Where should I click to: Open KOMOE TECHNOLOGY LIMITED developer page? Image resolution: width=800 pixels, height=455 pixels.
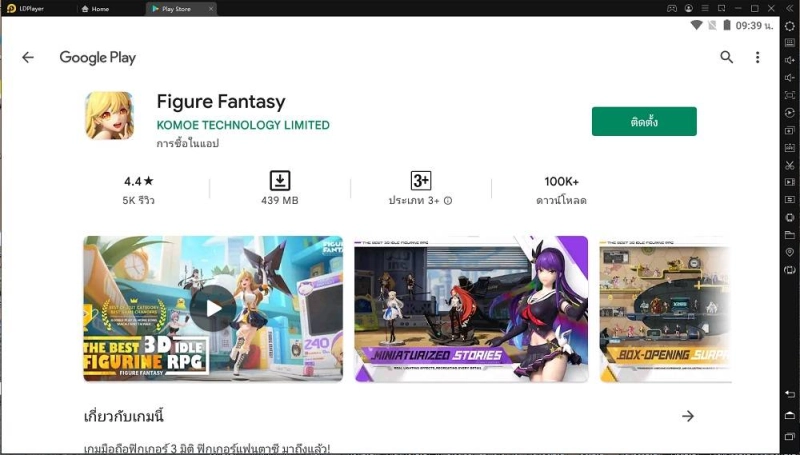(243, 125)
